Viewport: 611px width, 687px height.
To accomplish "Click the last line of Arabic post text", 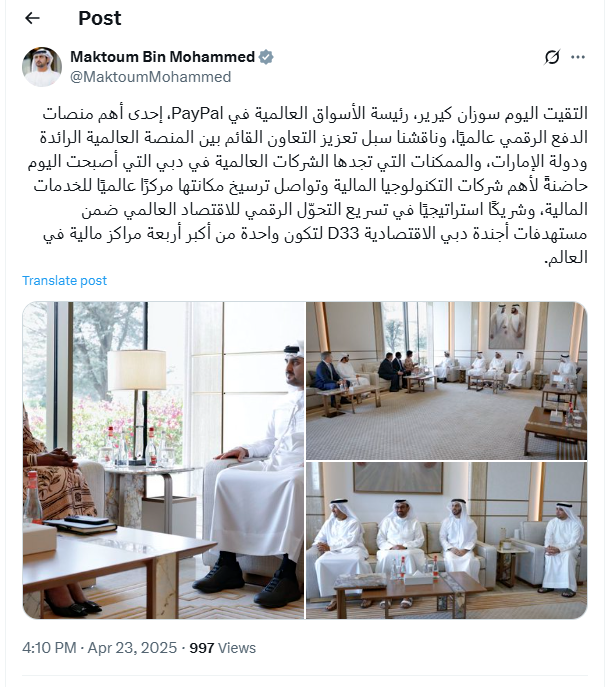I will click(565, 258).
